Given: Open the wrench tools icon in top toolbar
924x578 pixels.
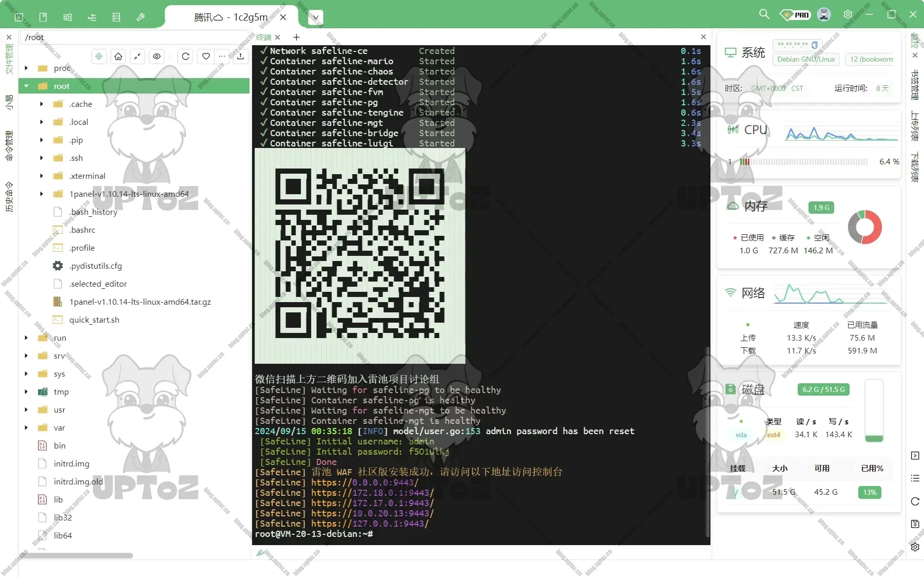Looking at the screenshot, I should click(x=141, y=17).
